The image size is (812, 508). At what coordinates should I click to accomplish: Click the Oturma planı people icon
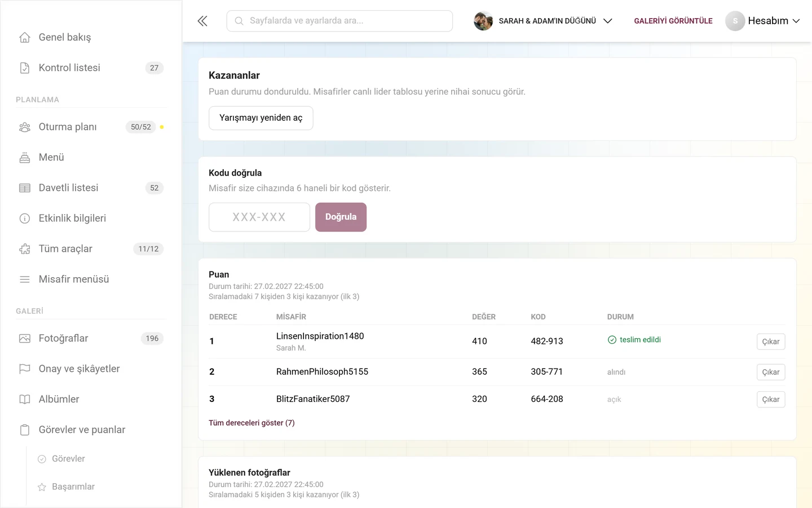coord(25,127)
